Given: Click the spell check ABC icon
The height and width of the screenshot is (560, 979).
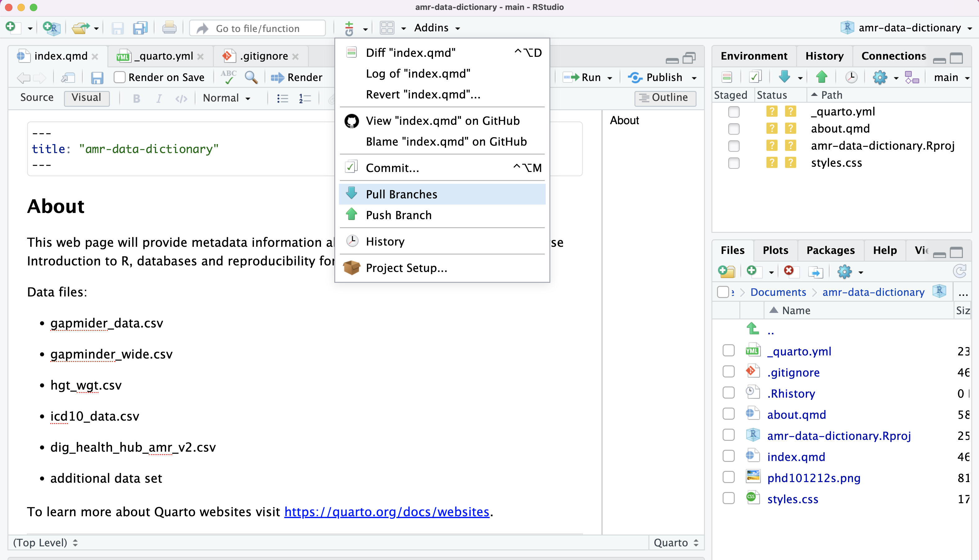Looking at the screenshot, I should (x=229, y=77).
